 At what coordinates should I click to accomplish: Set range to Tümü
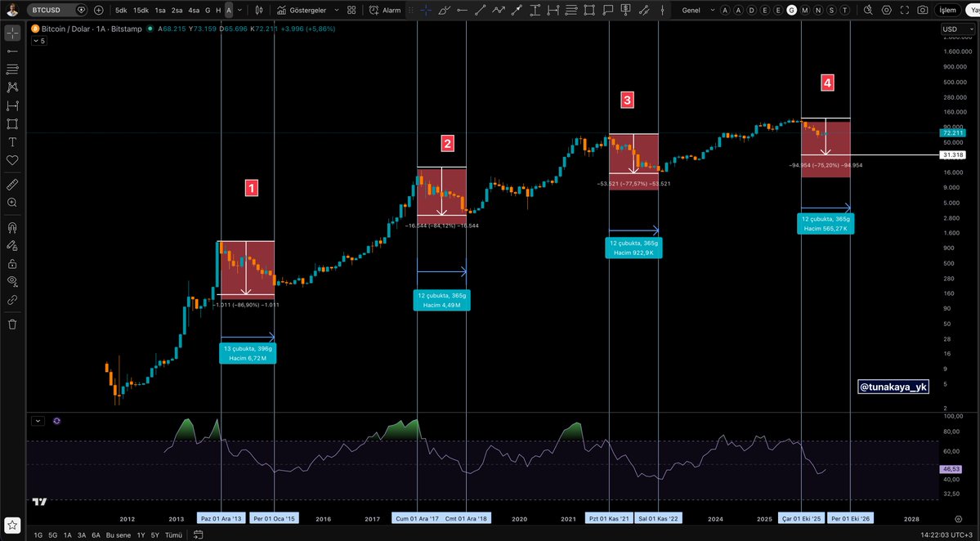point(173,534)
